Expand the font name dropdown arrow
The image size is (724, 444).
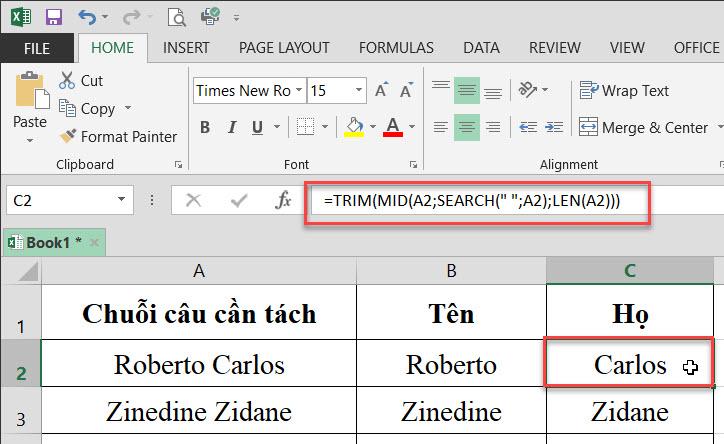point(300,90)
